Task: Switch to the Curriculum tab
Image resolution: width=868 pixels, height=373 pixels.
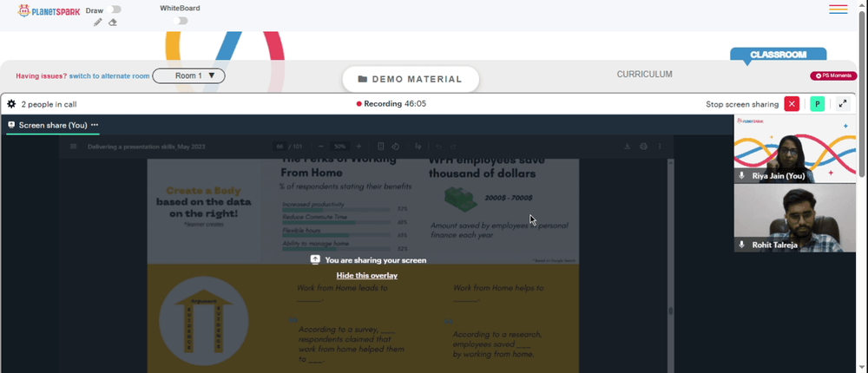Action: (644, 74)
